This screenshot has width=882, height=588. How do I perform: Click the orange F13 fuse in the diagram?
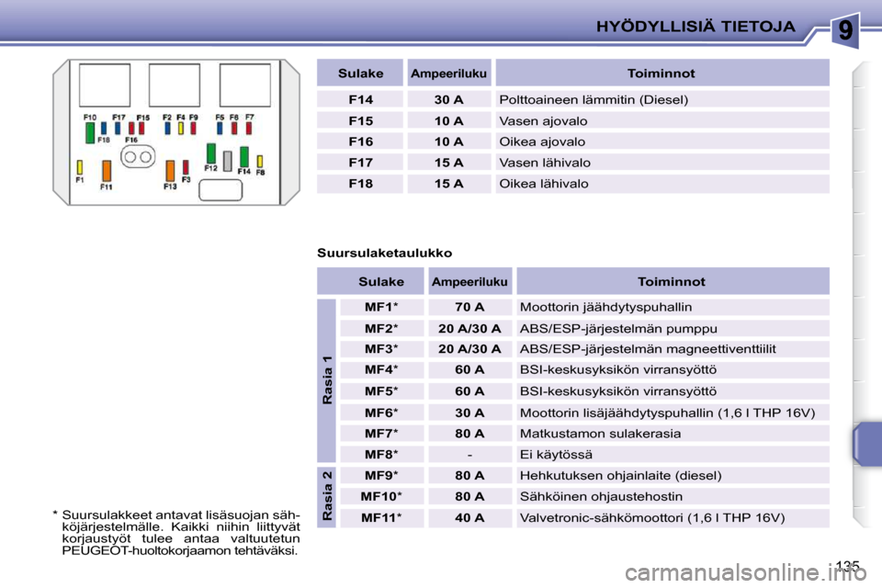pos(171,171)
